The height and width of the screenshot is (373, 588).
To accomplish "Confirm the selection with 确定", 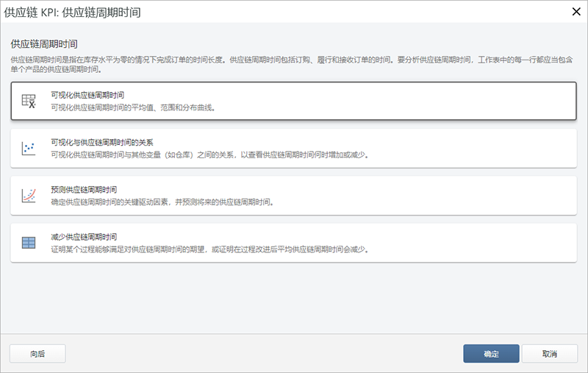I will pyautogui.click(x=491, y=354).
